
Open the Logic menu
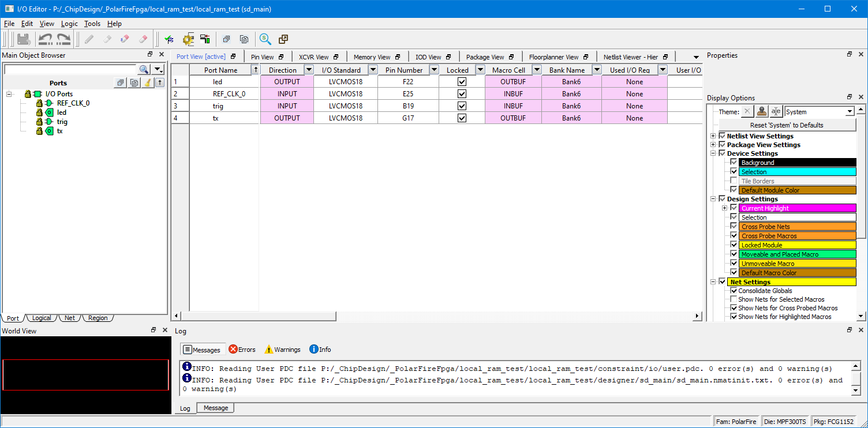[69, 24]
